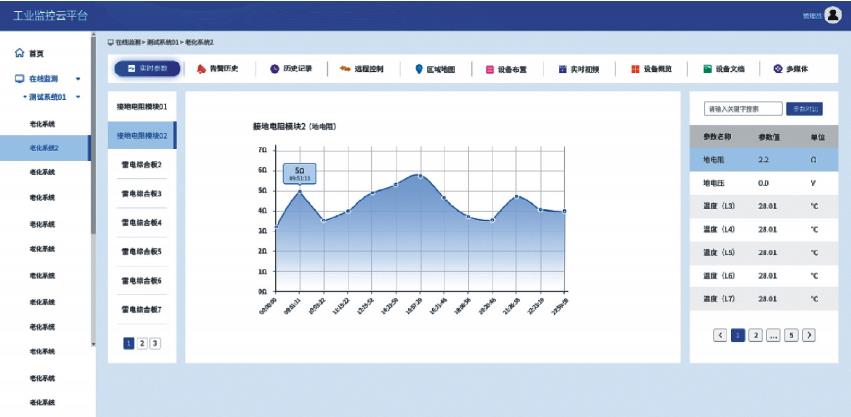
Task: Select 雷电综合板4 in the module list
Action: [142, 223]
